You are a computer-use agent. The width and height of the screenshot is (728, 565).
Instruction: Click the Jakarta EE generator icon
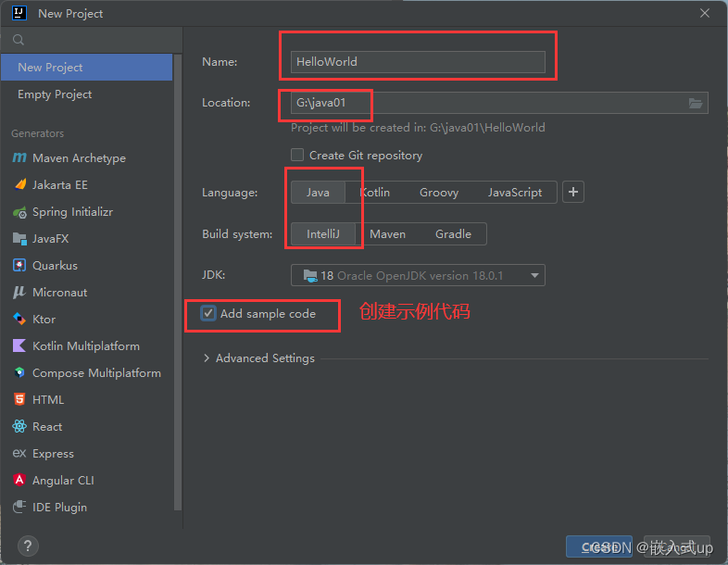(20, 184)
